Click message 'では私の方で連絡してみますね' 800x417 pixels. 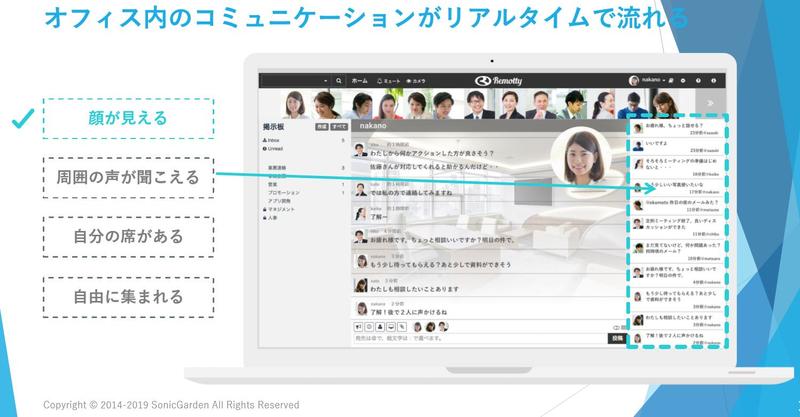pos(411,192)
